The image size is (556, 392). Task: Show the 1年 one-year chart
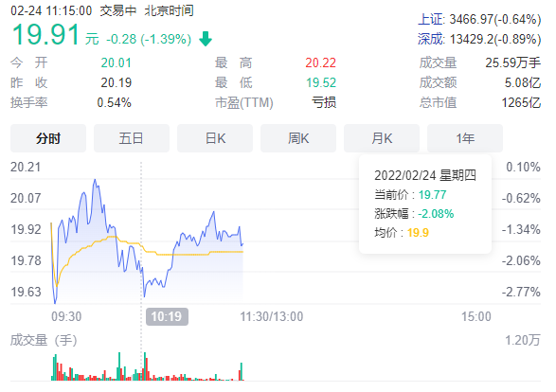tap(465, 138)
